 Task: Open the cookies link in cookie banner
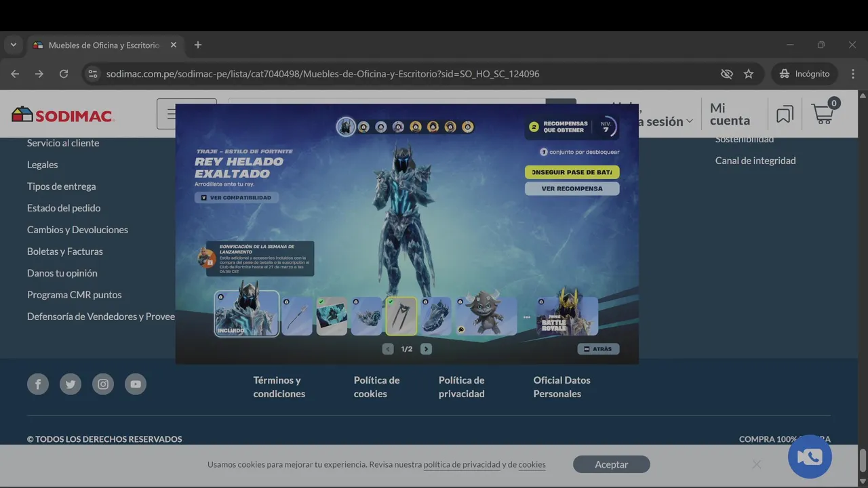[532, 464]
